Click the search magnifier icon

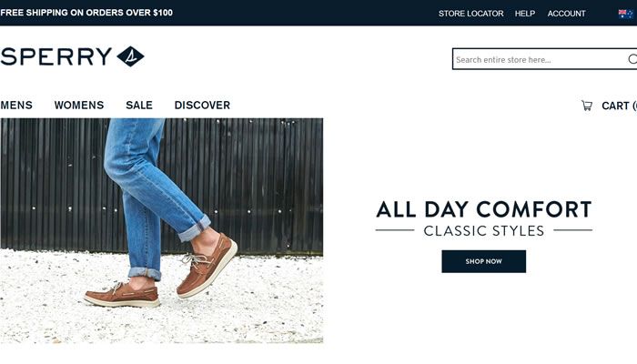pos(632,59)
